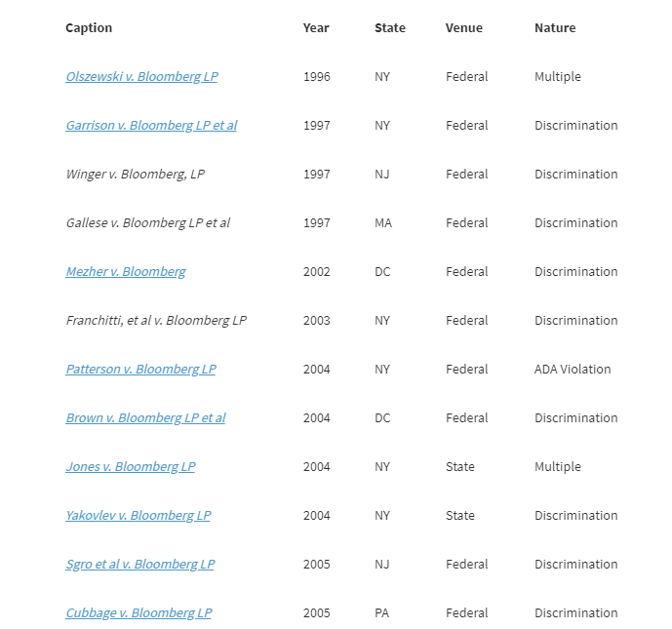The height and width of the screenshot is (629, 672).
Task: Open Garrison v. Bloomberg LP et al link
Action: [151, 125]
